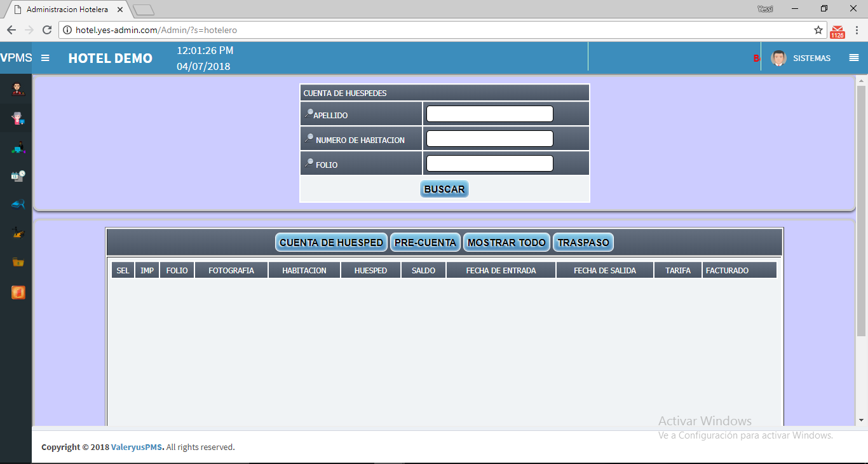Switch to Administracion Hotelera browser tab
This screenshot has height=464, width=868.
[x=67, y=10]
